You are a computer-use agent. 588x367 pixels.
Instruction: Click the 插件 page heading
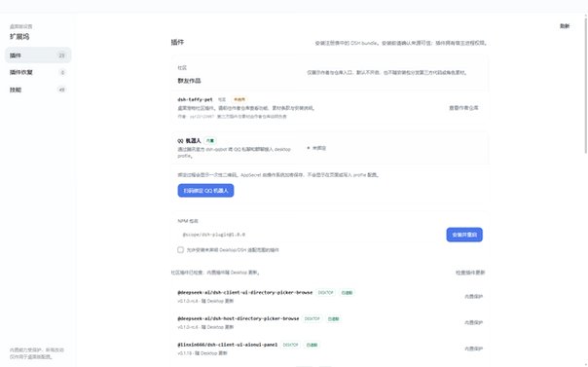(x=177, y=43)
